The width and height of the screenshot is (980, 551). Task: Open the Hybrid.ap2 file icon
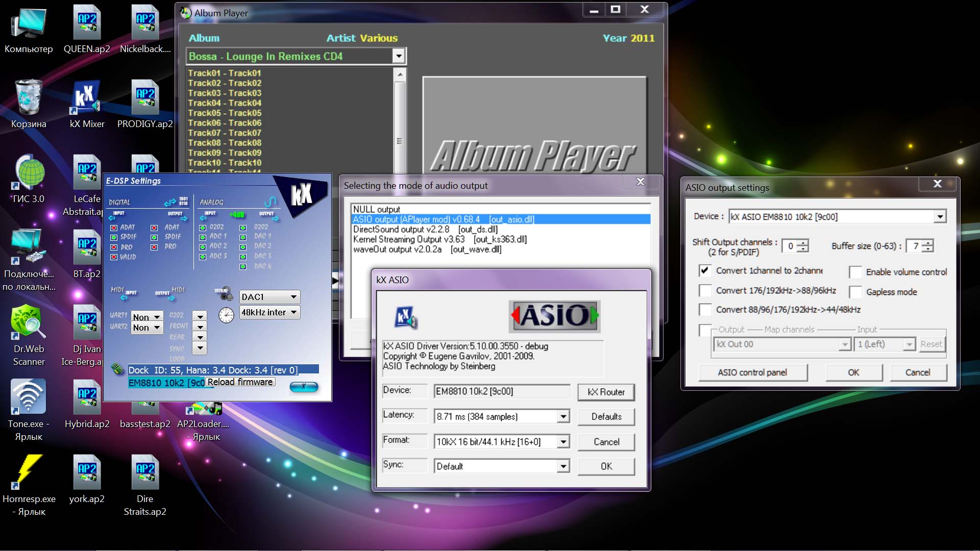pos(87,404)
